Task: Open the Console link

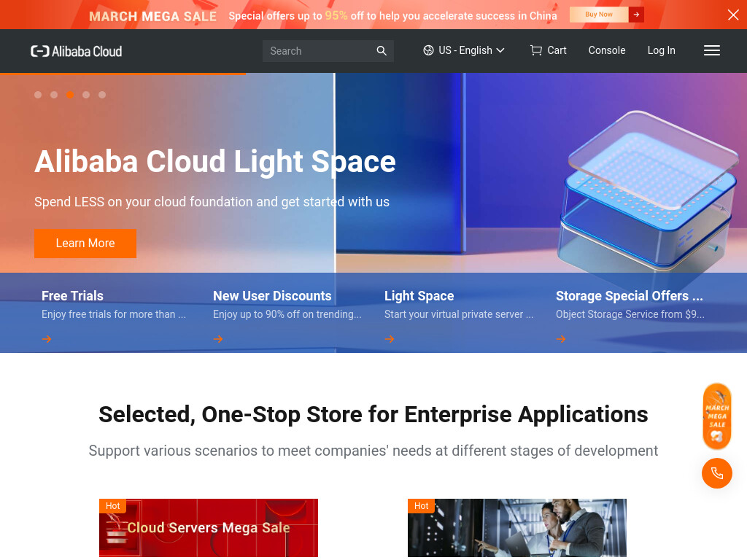Action: point(606,50)
